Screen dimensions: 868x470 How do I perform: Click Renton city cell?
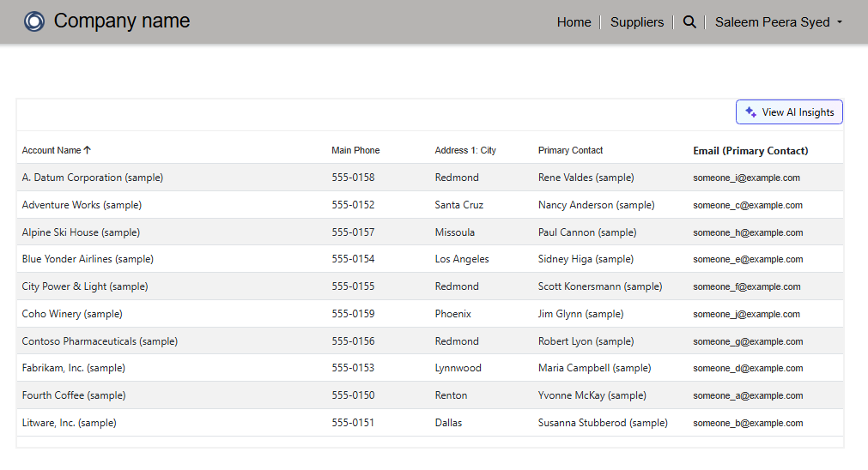tap(451, 395)
